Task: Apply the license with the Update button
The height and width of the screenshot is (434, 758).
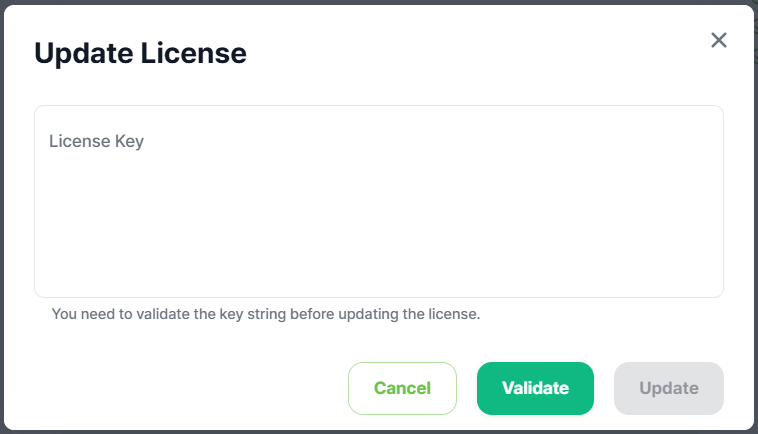Action: point(668,388)
